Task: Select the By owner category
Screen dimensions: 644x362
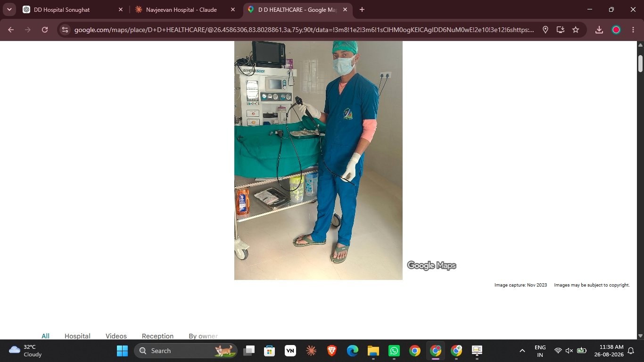Action: [x=203, y=336]
